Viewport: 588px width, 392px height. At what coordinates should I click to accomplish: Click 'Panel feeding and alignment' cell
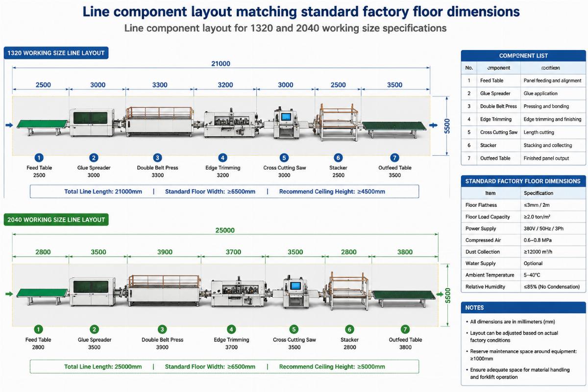(x=552, y=80)
